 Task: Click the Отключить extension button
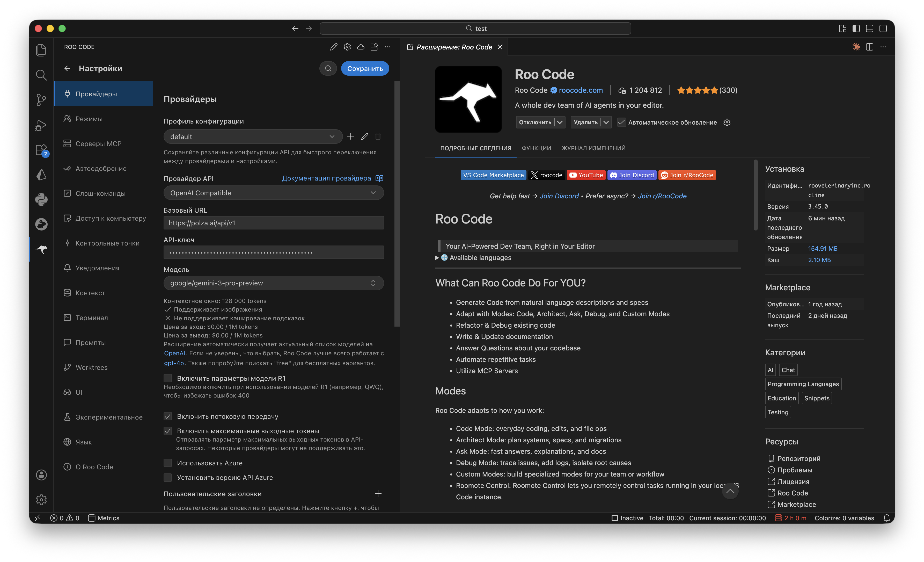[x=535, y=122]
